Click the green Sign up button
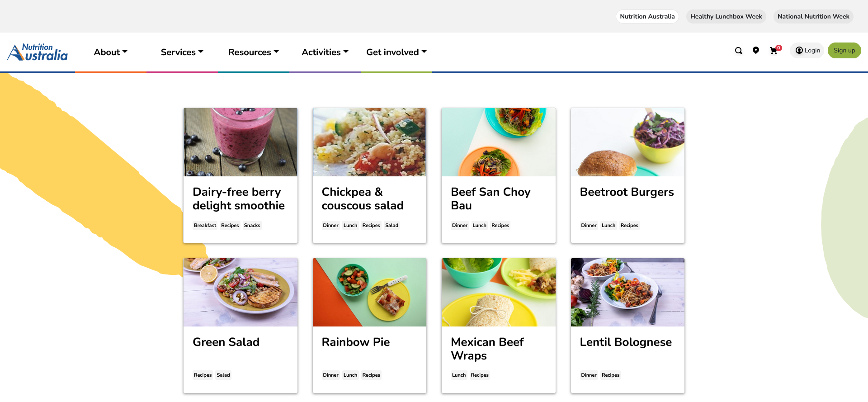The image size is (868, 402). [844, 50]
